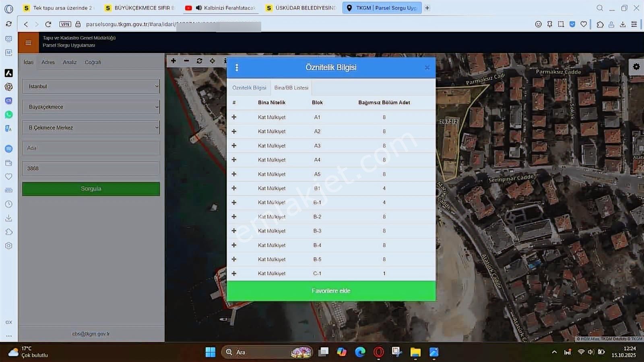Click the Favorilere ekle button
The width and height of the screenshot is (644, 362).
331,291
